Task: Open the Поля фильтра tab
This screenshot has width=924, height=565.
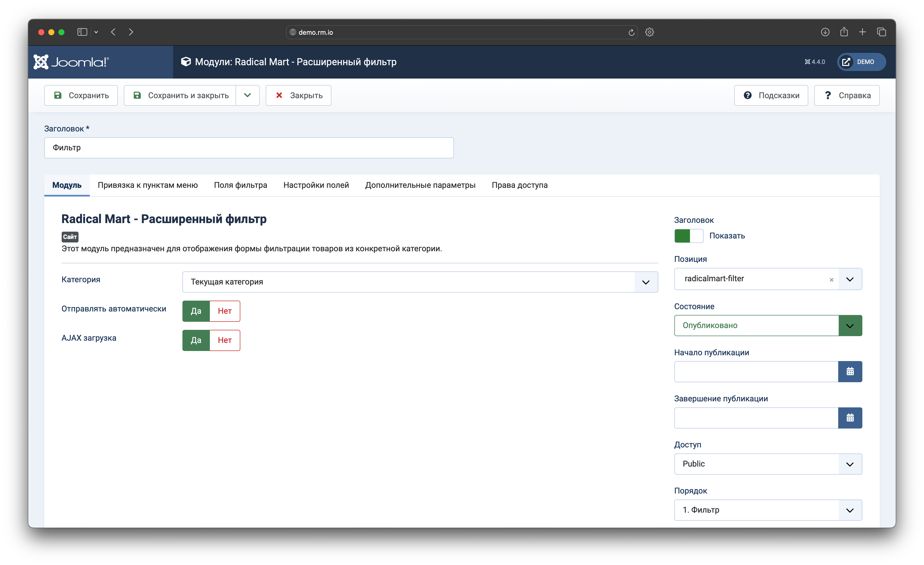Action: pyautogui.click(x=240, y=185)
